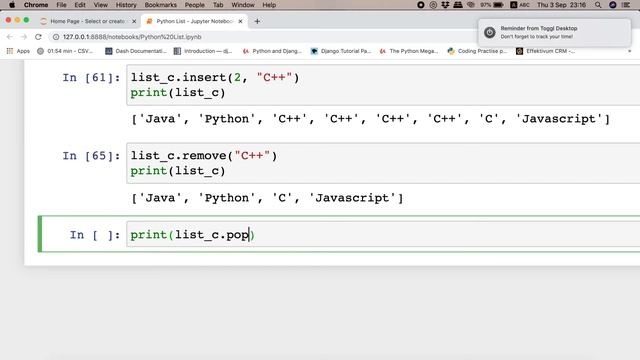Screen dimensions: 640x360
Task: Close the Home Page tab
Action: point(134,21)
